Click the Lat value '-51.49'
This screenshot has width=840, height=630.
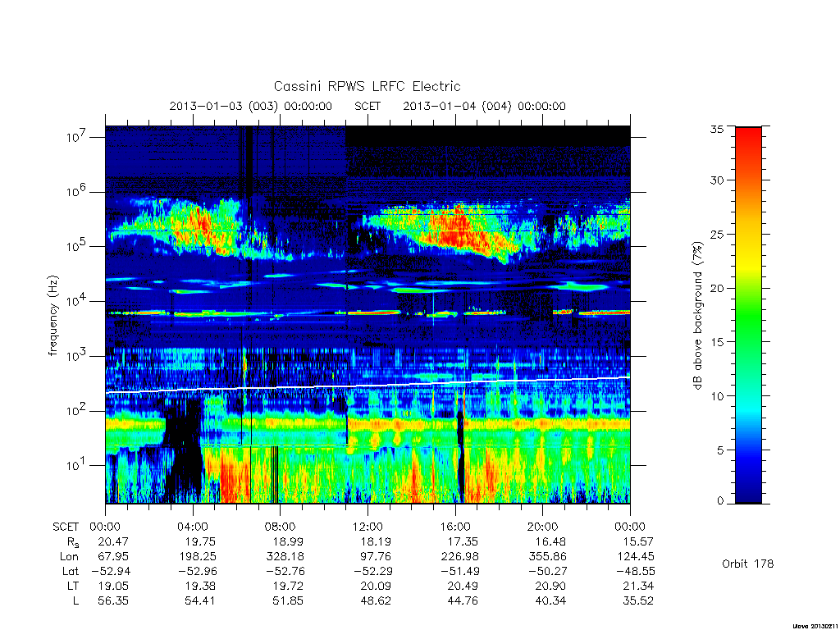(x=459, y=571)
